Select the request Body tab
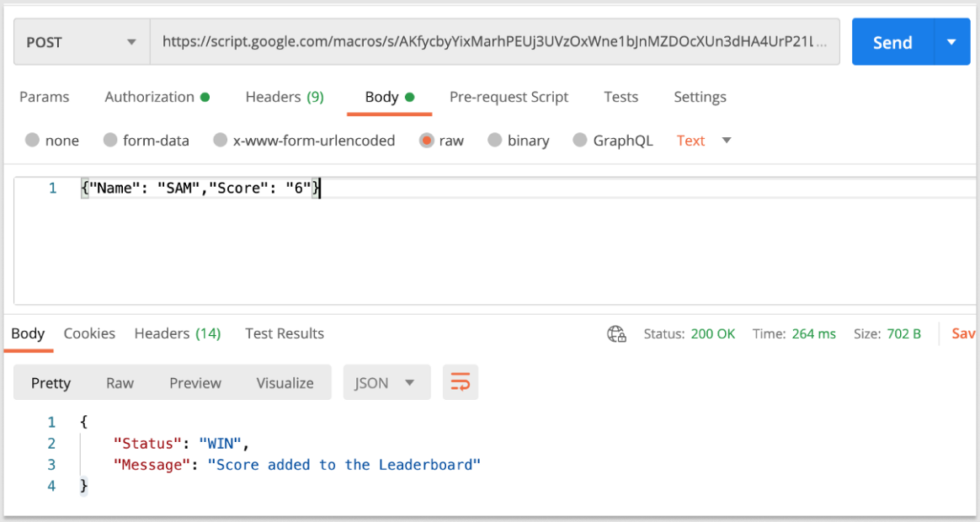Viewport: 980px width, 522px height. pos(389,97)
